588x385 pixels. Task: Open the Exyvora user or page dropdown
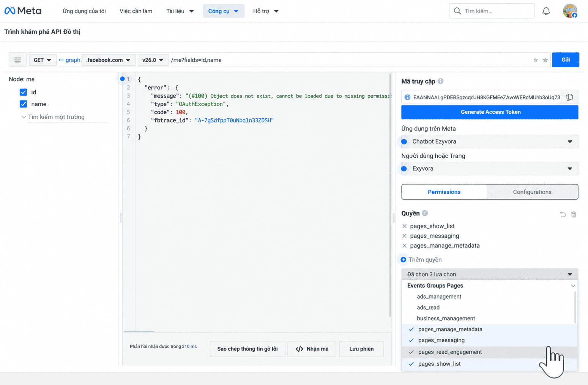[x=490, y=168]
